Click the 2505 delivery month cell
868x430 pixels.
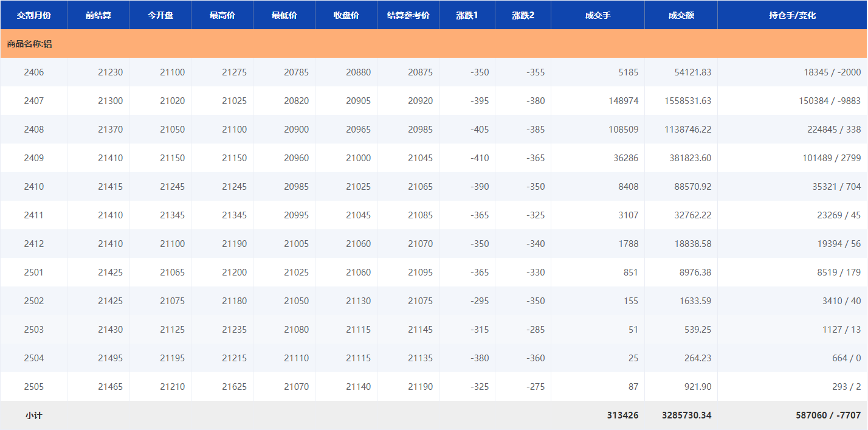click(x=33, y=387)
